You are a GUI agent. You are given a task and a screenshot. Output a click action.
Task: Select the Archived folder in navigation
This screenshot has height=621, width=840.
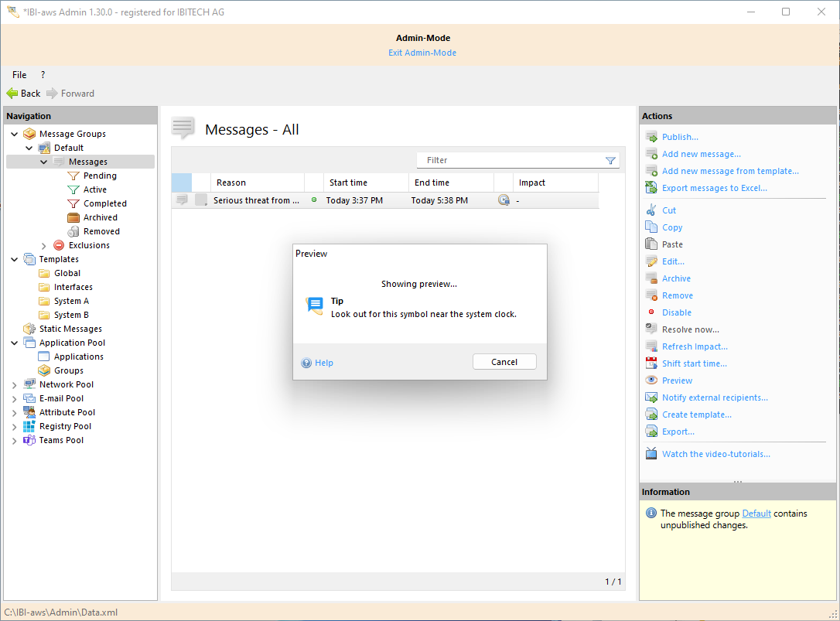(100, 217)
